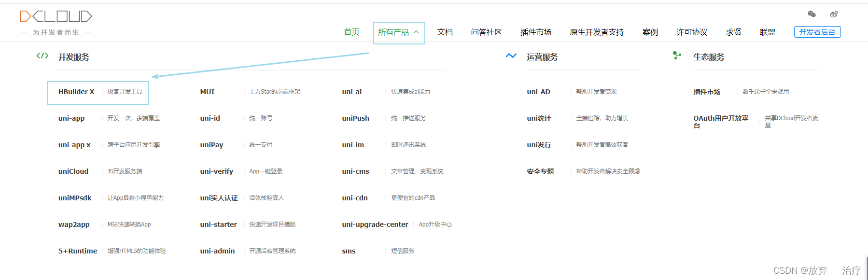Click the 开发服务 section heading
The image size is (868, 280).
73,57
